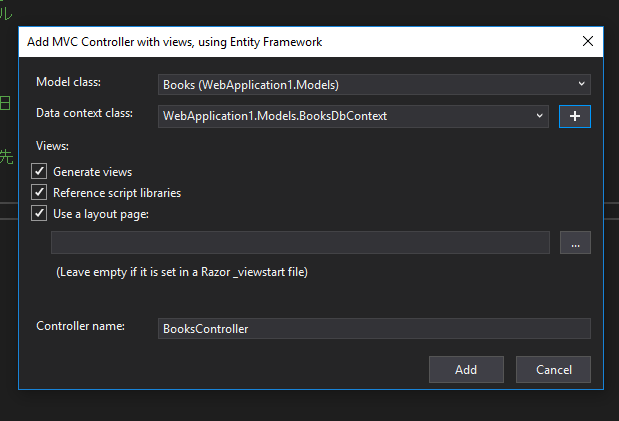Click the empty layout page path field
Image resolution: width=619 pixels, height=421 pixels.
click(300, 242)
